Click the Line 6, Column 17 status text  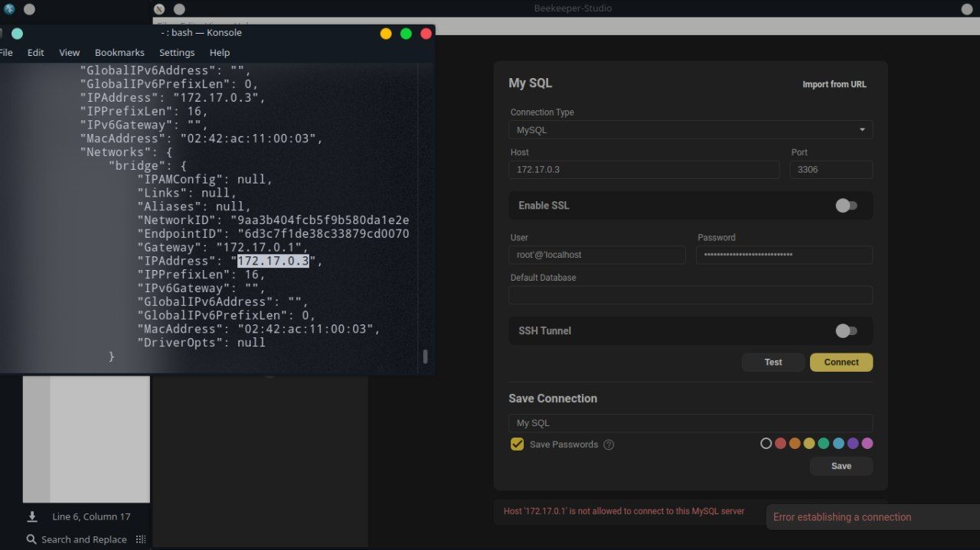tap(91, 517)
